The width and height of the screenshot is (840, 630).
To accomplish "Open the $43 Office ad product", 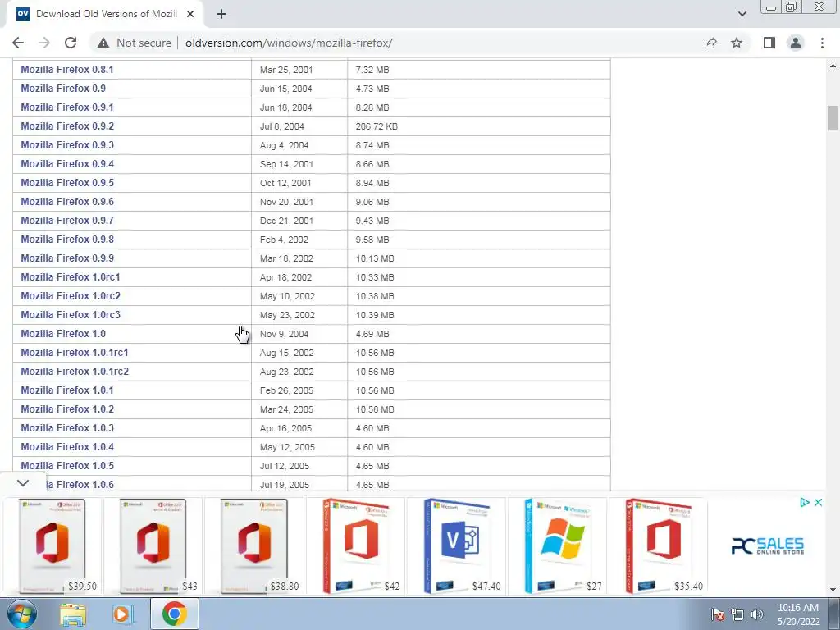I will 153,546.
